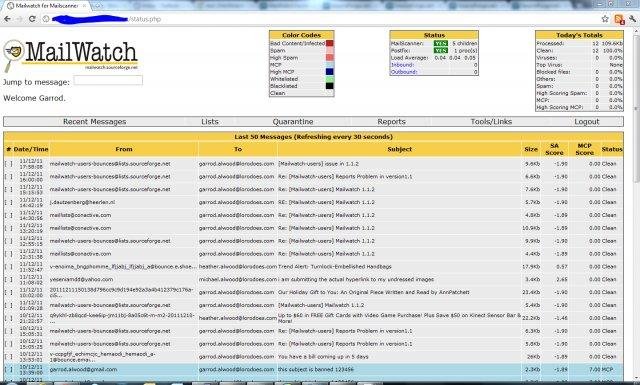
Task: Click the High Scoring Spam total row
Action: (x=580, y=93)
